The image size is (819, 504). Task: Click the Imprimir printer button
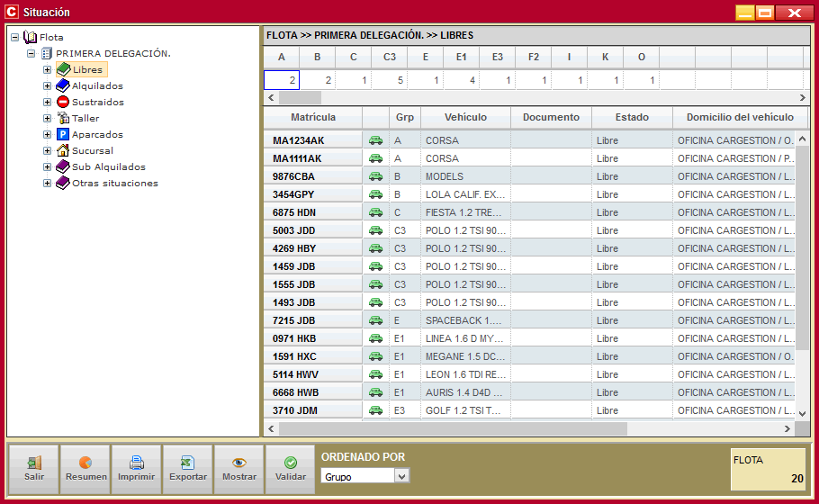pyautogui.click(x=137, y=469)
